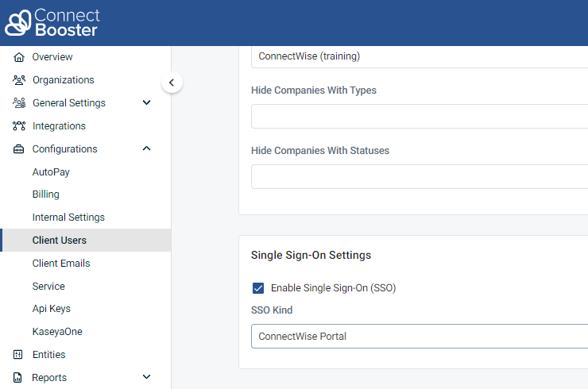Click the Hide Companies With Types field
588x389 pixels.
click(x=419, y=117)
